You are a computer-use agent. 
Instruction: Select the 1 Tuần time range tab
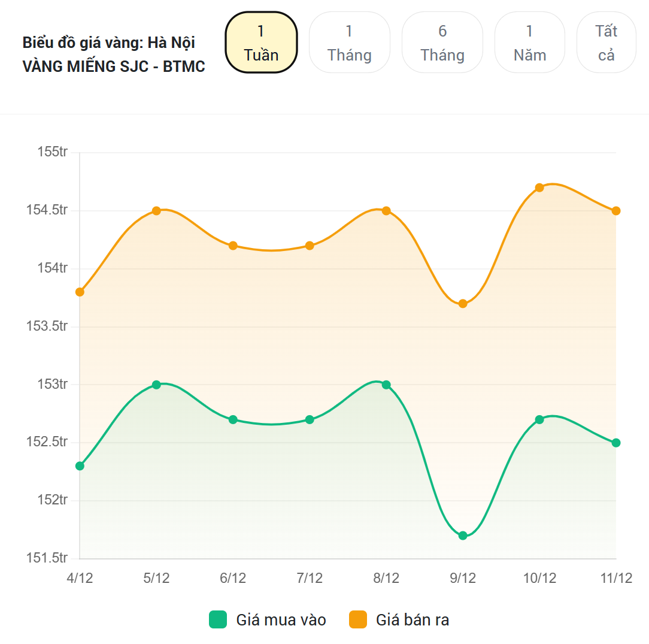[261, 43]
